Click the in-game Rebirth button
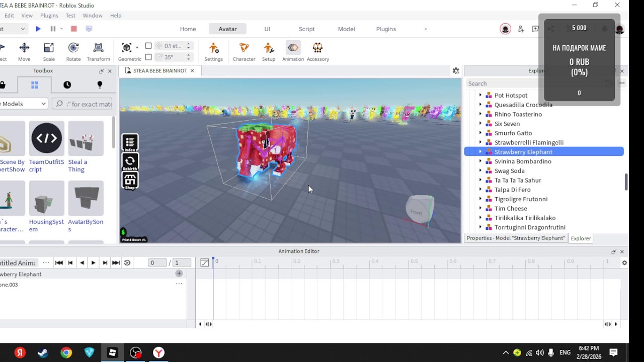Screen dimensions: 644x362 (130, 162)
